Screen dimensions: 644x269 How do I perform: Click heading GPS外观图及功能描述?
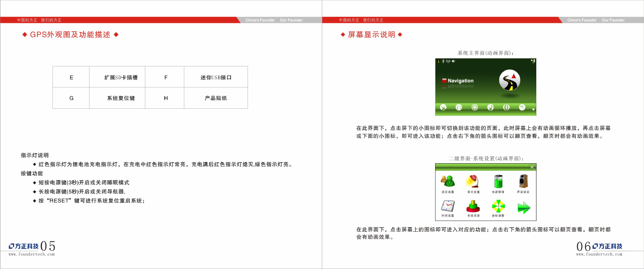tap(70, 35)
